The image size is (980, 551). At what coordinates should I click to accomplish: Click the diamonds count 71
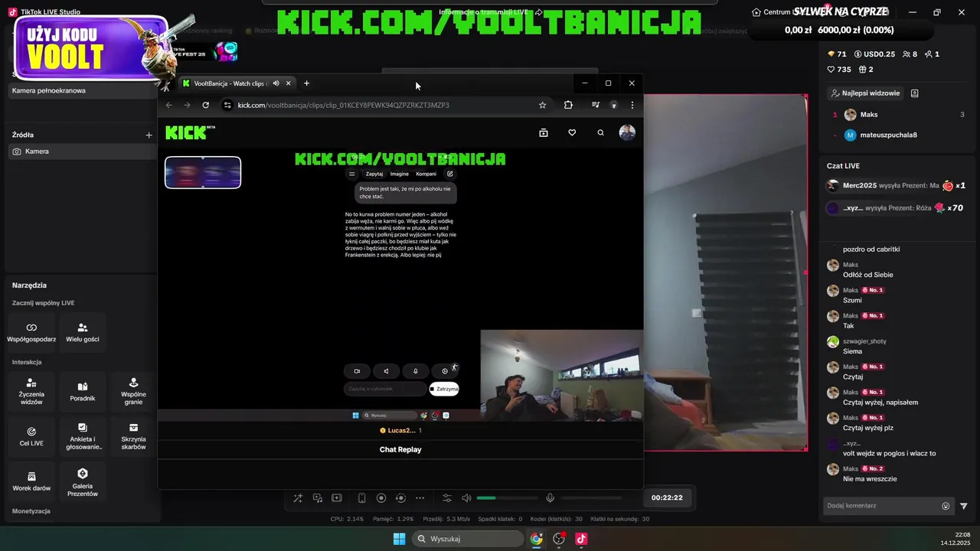coord(837,54)
